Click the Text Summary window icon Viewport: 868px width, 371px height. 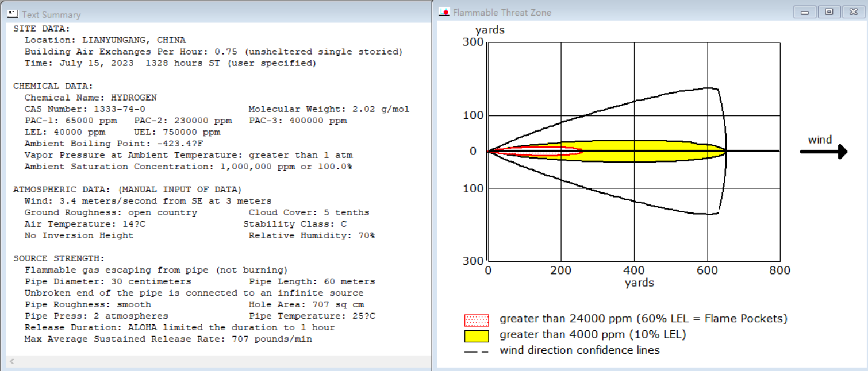(x=12, y=14)
